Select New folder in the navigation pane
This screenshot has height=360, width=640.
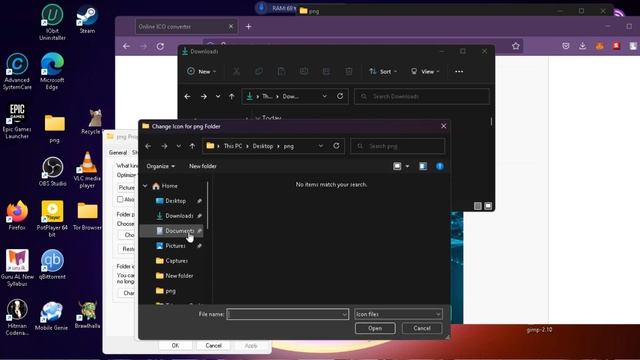179,276
